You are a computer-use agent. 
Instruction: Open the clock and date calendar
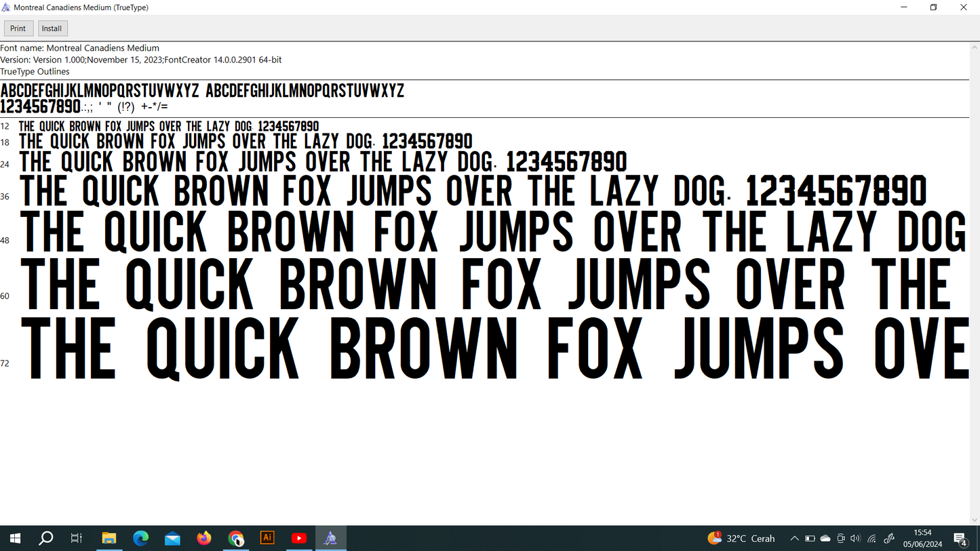coord(922,538)
